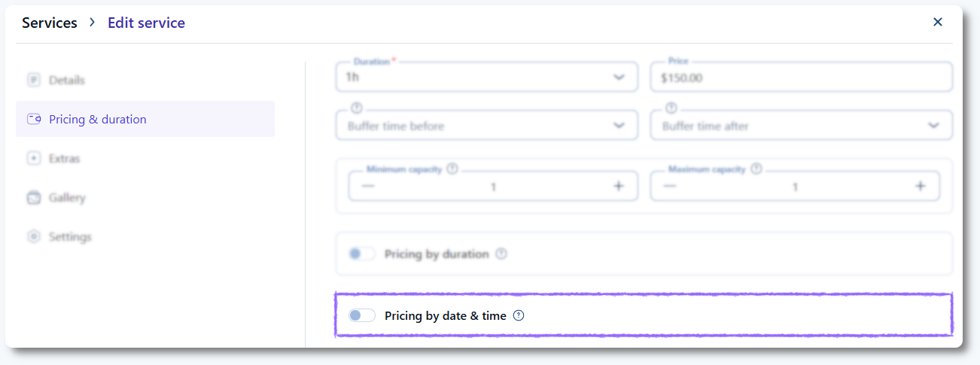The width and height of the screenshot is (980, 365).
Task: Click the Services breadcrumb link
Action: coord(50,23)
